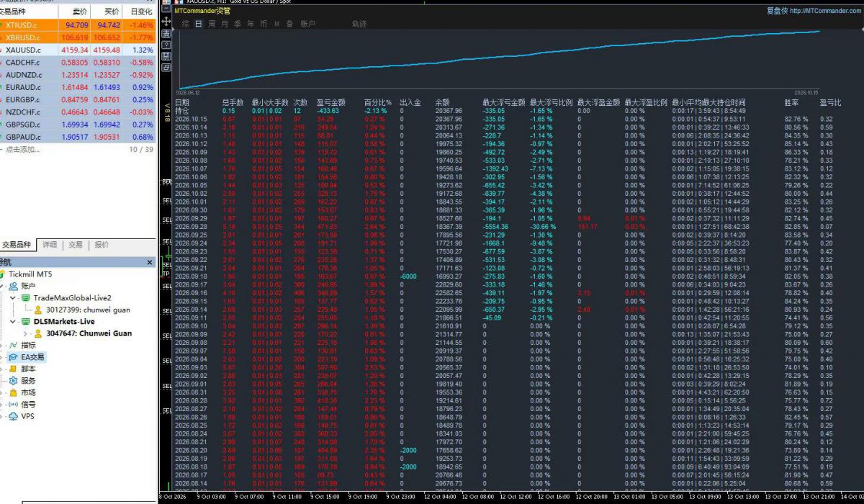Click the VPS cloud icon
This screenshot has height=504, width=864.
(13, 417)
